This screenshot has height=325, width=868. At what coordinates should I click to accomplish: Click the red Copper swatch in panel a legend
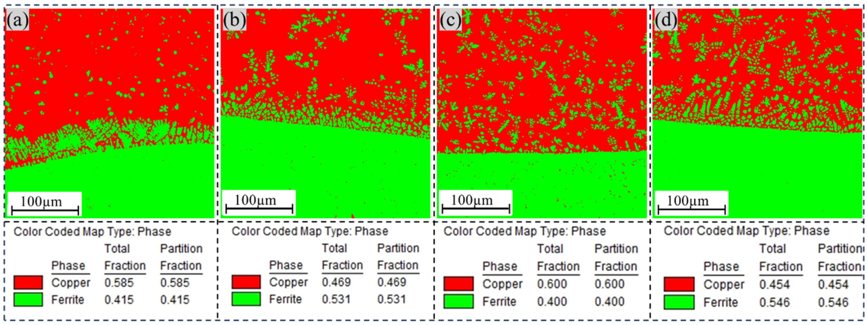[28, 282]
